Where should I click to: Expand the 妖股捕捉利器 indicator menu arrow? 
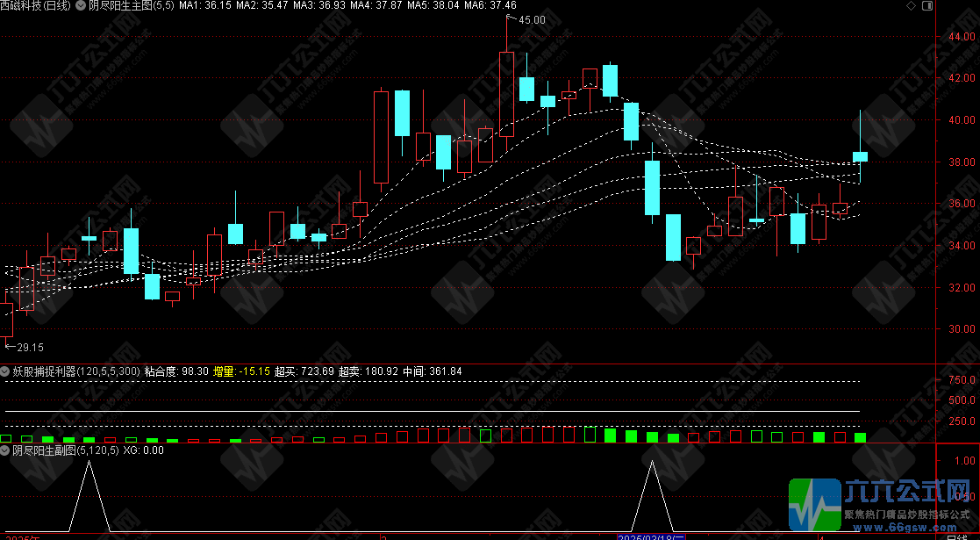point(5,371)
